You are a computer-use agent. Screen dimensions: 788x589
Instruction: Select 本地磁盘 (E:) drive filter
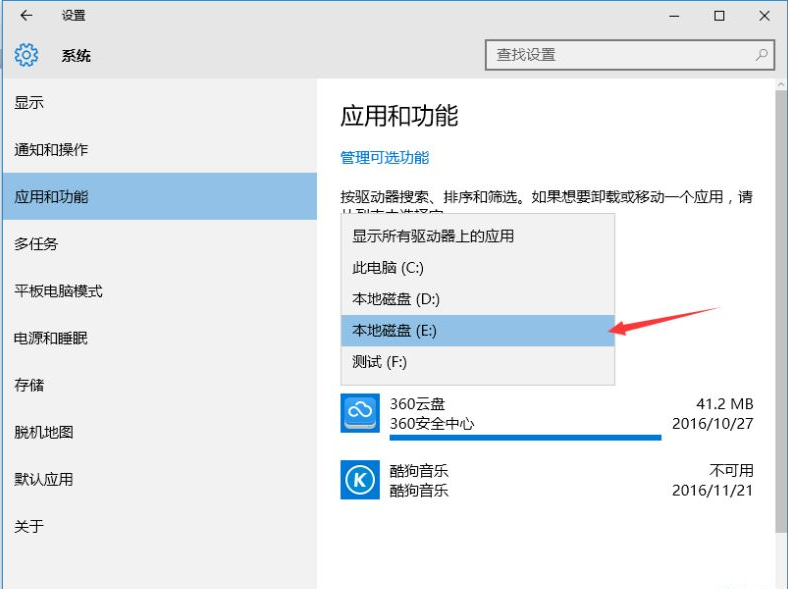pos(395,330)
